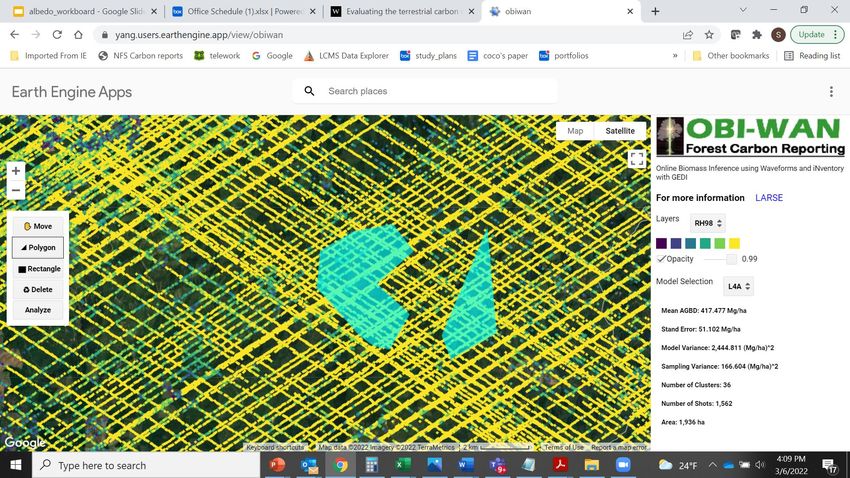Open telework bookmark
Viewport: 850px width, 478px height.
(x=217, y=56)
